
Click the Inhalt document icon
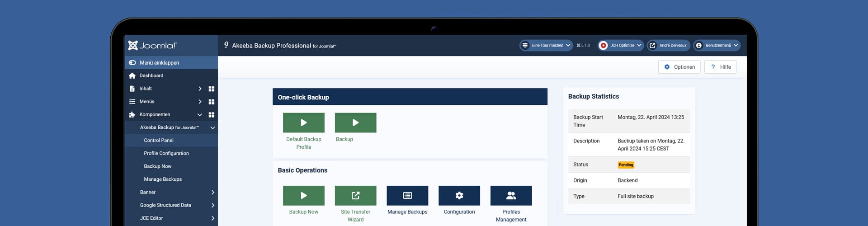(x=132, y=89)
